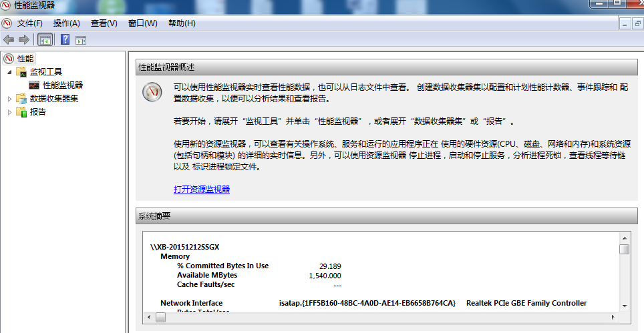Open the 操作(A) menu
The image size is (644, 333).
tap(66, 23)
